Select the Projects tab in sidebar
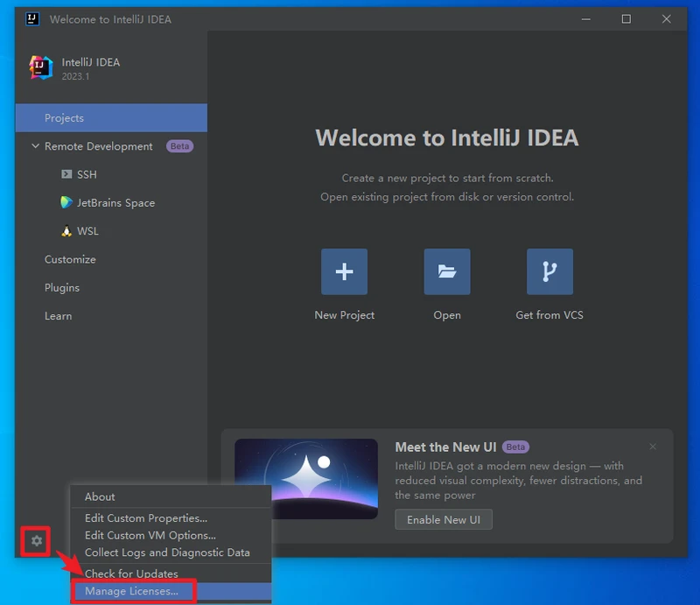 [x=65, y=118]
